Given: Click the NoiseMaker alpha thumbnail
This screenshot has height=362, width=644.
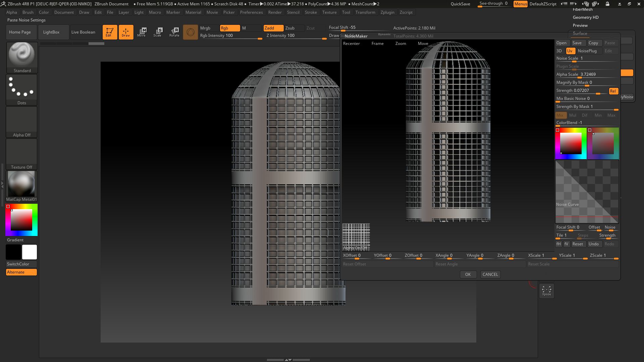Looking at the screenshot, I should 356,237.
